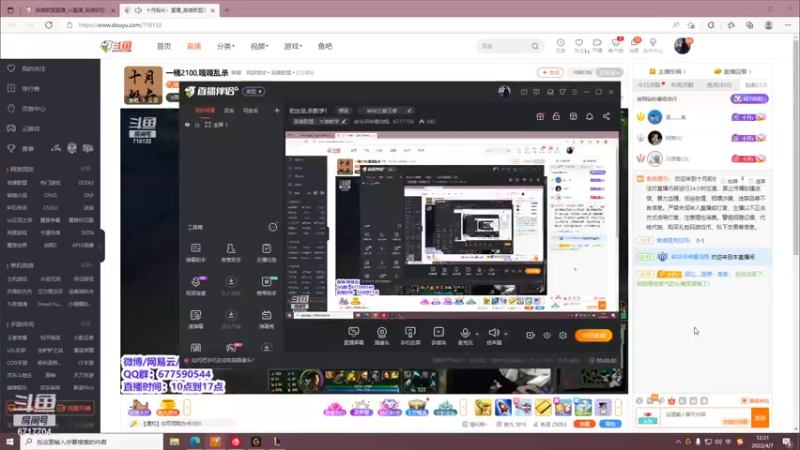
Task: Open the 弹幕秀 danmaku show tool
Action: 266,319
